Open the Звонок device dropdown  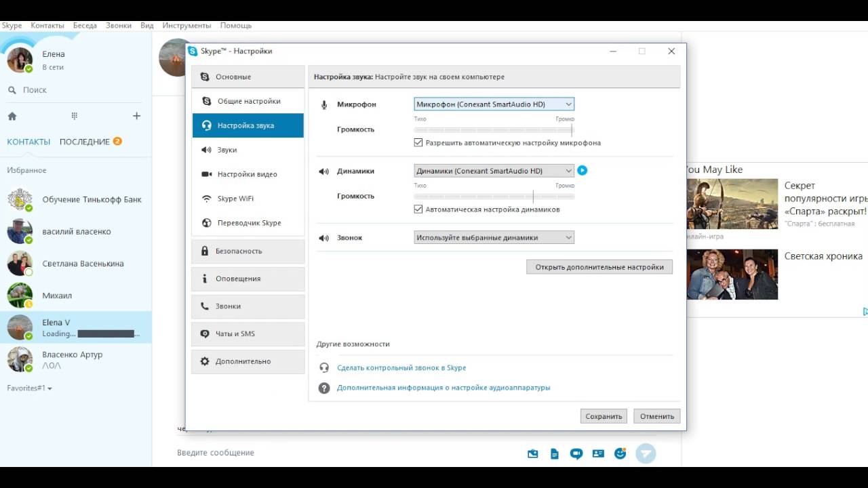494,237
